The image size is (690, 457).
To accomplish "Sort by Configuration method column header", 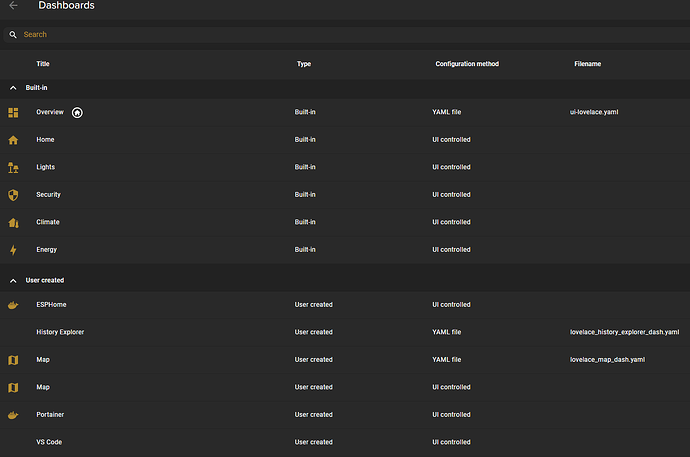I will pyautogui.click(x=467, y=64).
